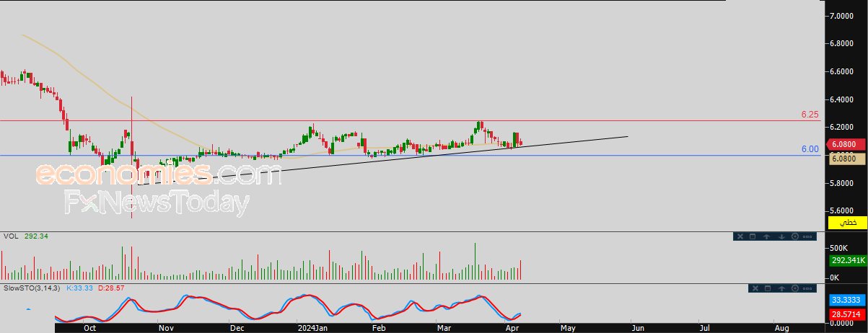868x333 pixels.
Task: Close the VOL indicator panel
Action: 740,236
